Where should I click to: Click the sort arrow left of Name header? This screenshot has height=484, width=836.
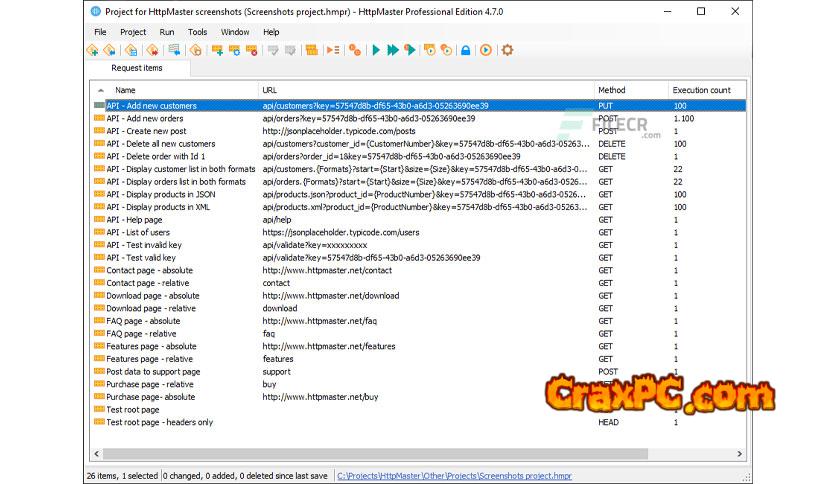pyautogui.click(x=100, y=90)
